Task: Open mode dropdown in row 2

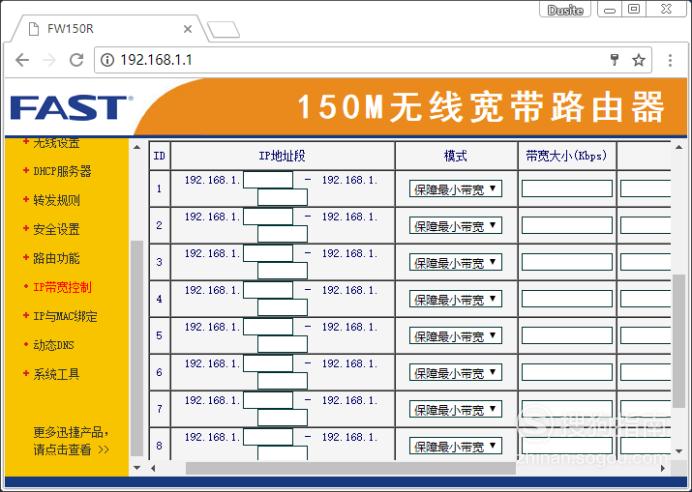Action: tap(455, 225)
